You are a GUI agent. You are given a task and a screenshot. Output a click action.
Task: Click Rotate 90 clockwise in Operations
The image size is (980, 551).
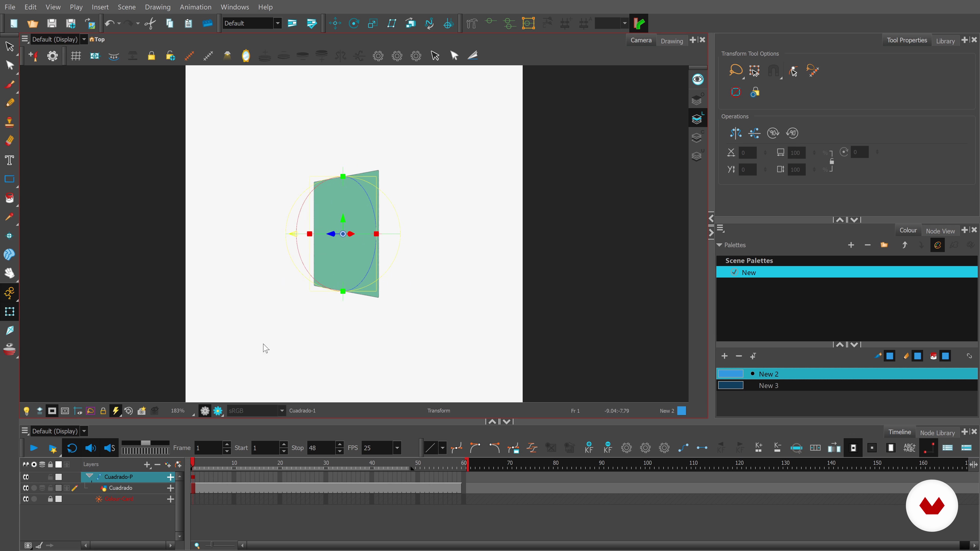point(773,133)
